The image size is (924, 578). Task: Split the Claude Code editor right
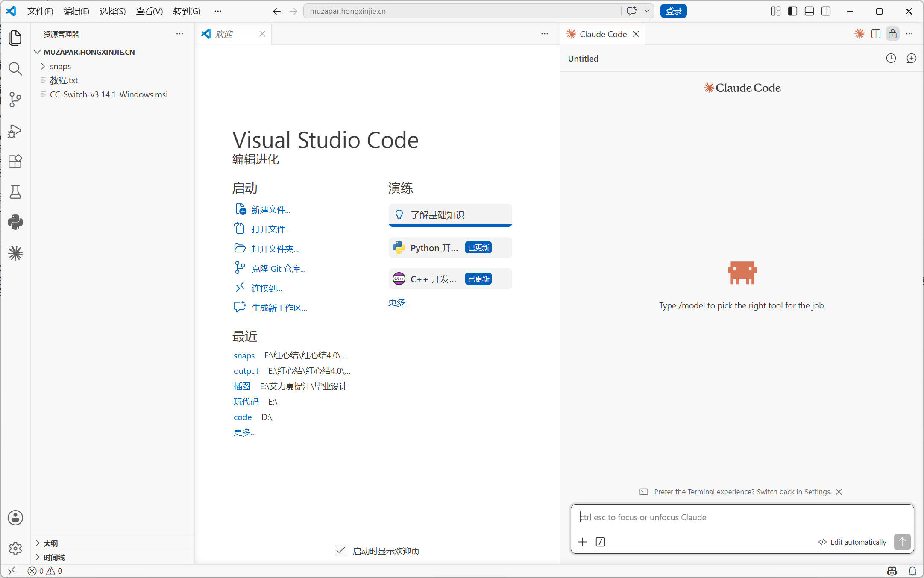876,34
